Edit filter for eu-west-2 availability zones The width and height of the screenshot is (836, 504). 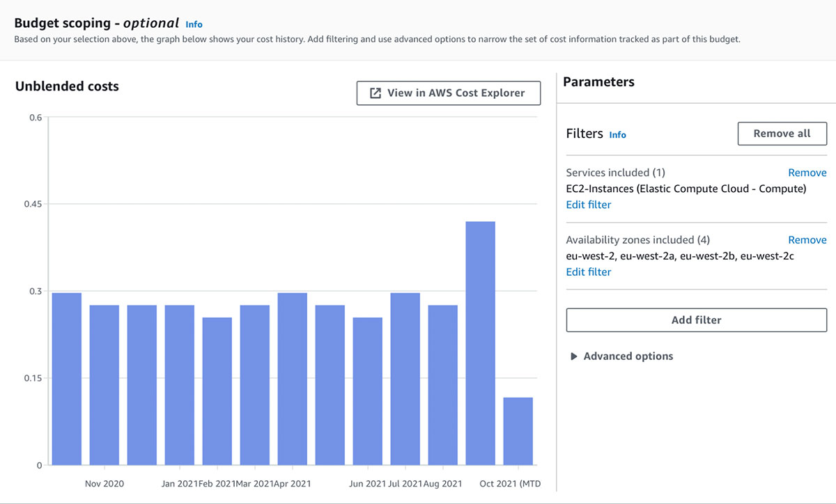coord(588,272)
